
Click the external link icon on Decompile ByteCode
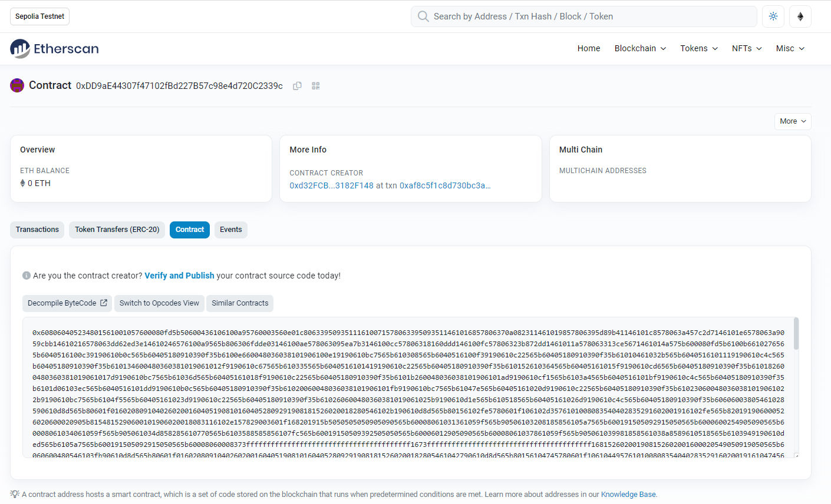click(x=104, y=303)
